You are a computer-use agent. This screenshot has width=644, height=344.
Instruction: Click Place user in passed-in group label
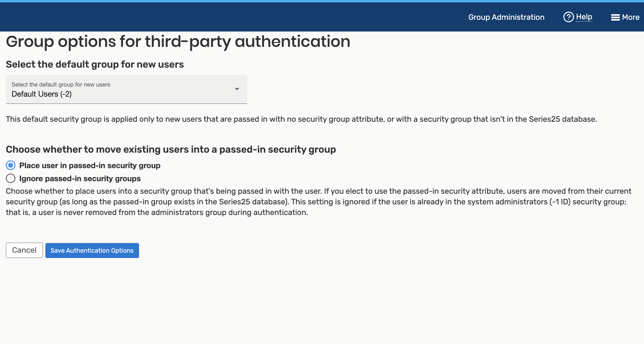90,165
